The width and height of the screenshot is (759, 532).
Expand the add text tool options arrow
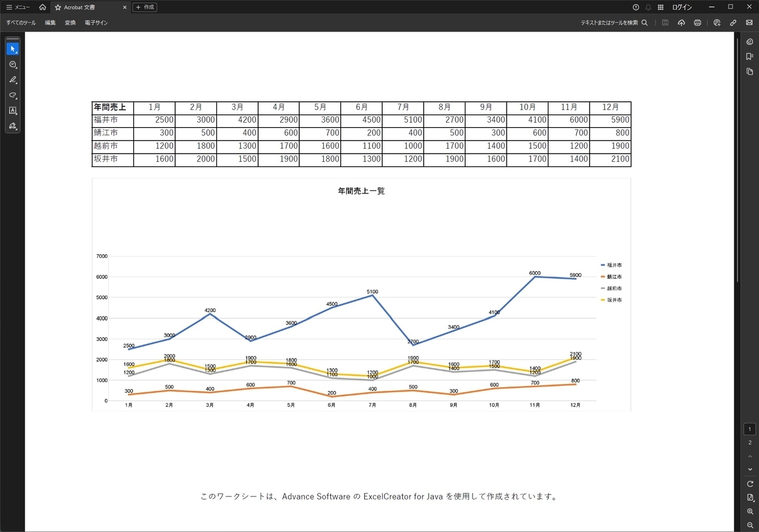pyautogui.click(x=16, y=113)
